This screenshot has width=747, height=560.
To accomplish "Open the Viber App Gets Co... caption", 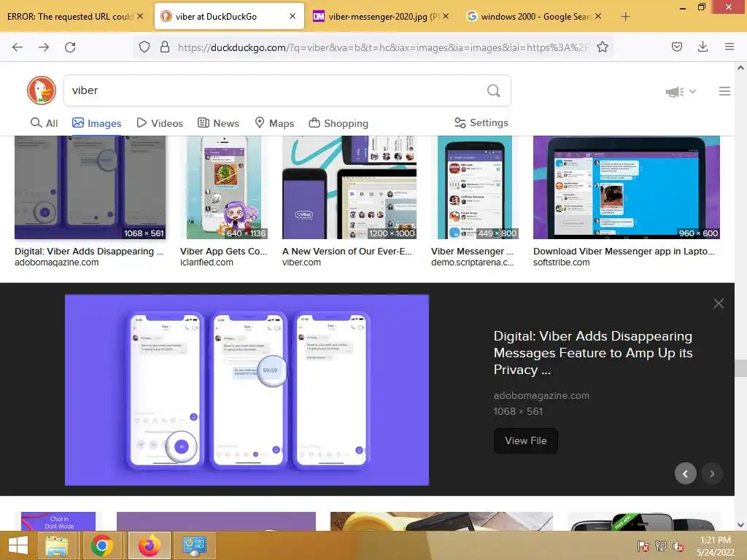I will 223,251.
